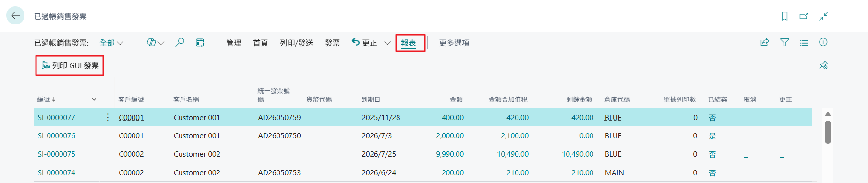868x183 pixels.
Task: Go back using the arrow button
Action: click(x=15, y=15)
